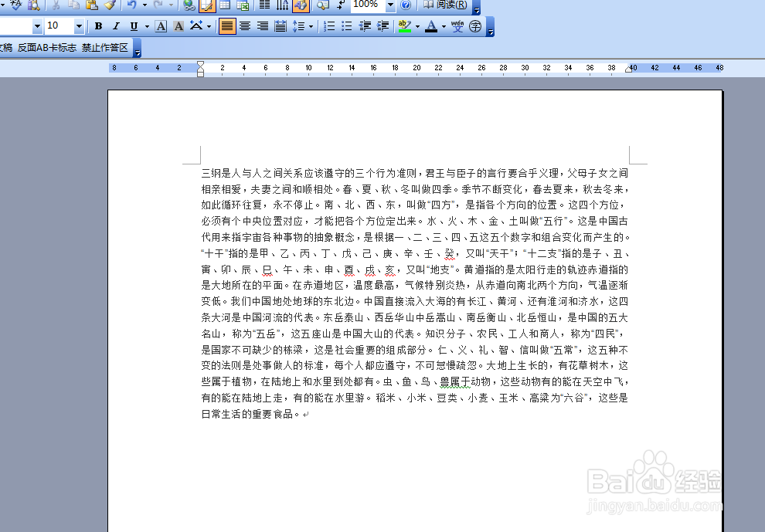The width and height of the screenshot is (765, 532).
Task: Open Microsoft Word help
Action: [406, 5]
